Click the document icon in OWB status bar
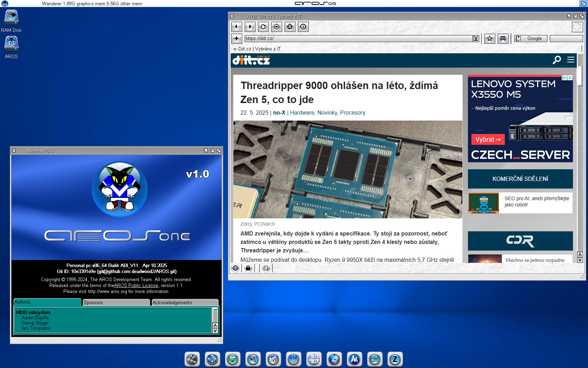This screenshot has width=588, height=368. 266,268
